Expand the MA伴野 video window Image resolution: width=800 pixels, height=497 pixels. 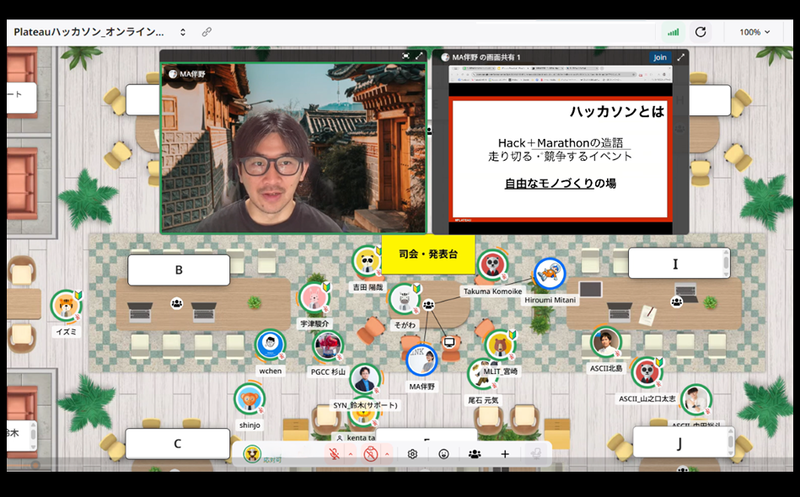[419, 56]
